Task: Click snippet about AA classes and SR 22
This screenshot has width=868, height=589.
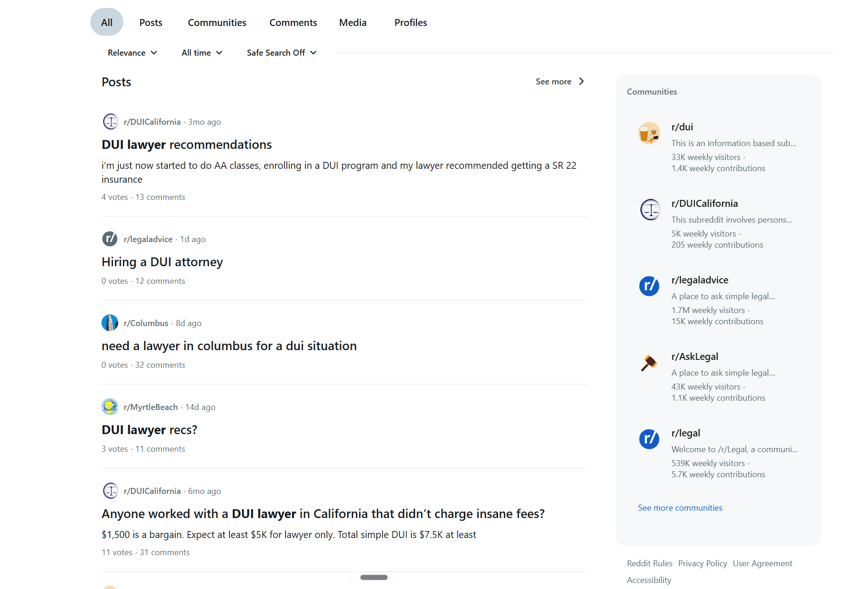Action: [x=339, y=173]
